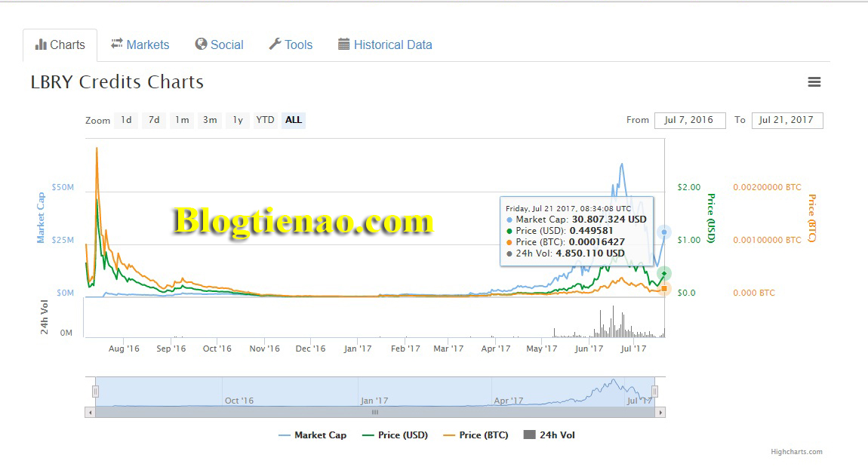The width and height of the screenshot is (868, 473).
Task: Click the Jul '17 axis label
Action: [x=633, y=349]
